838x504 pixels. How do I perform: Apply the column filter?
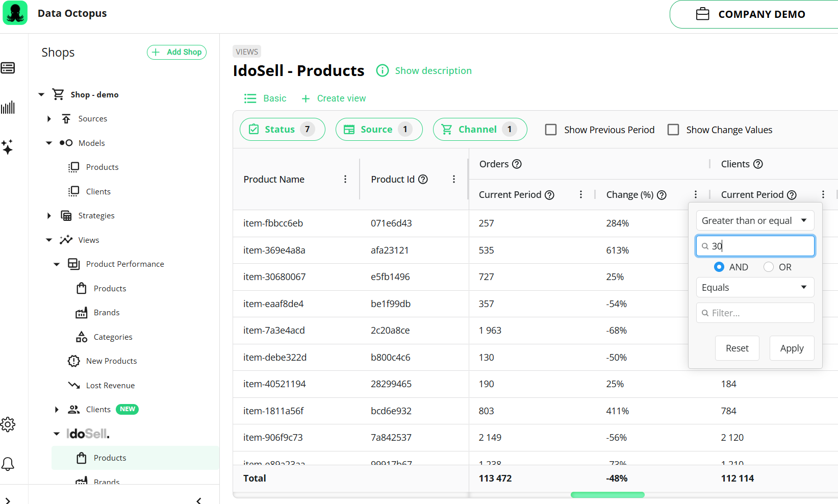tap(792, 348)
